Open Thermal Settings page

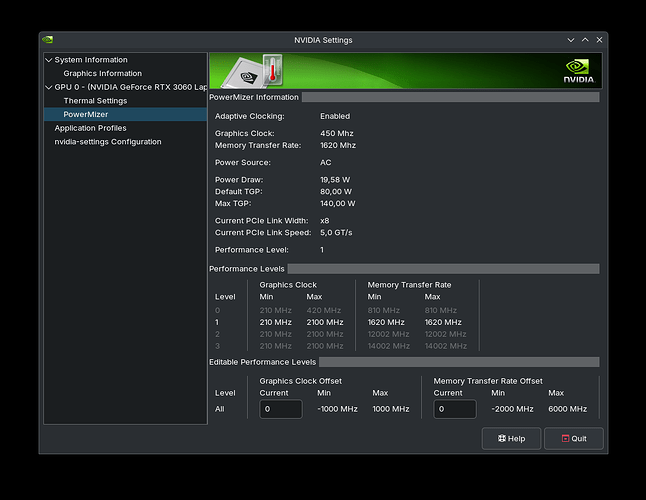(x=95, y=101)
